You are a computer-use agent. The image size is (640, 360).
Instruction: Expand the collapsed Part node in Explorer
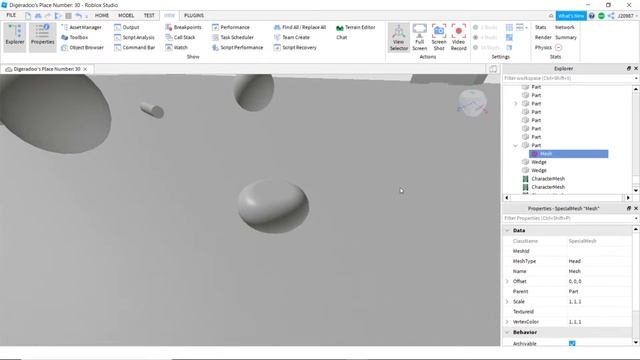click(516, 104)
